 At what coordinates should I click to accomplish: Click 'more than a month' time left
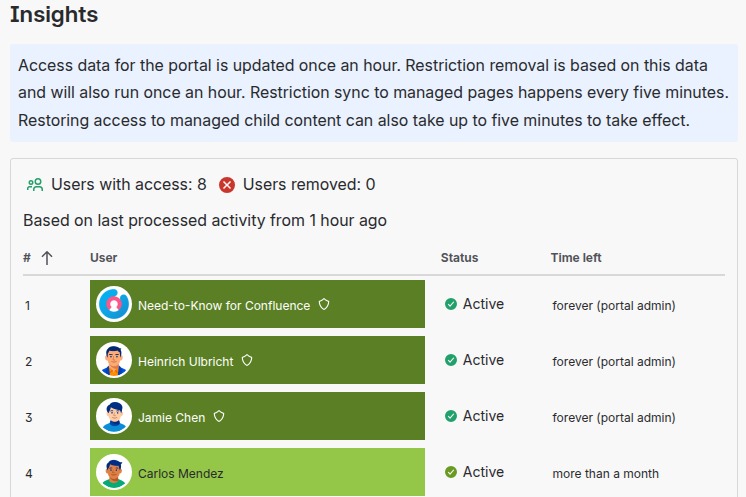click(x=606, y=474)
